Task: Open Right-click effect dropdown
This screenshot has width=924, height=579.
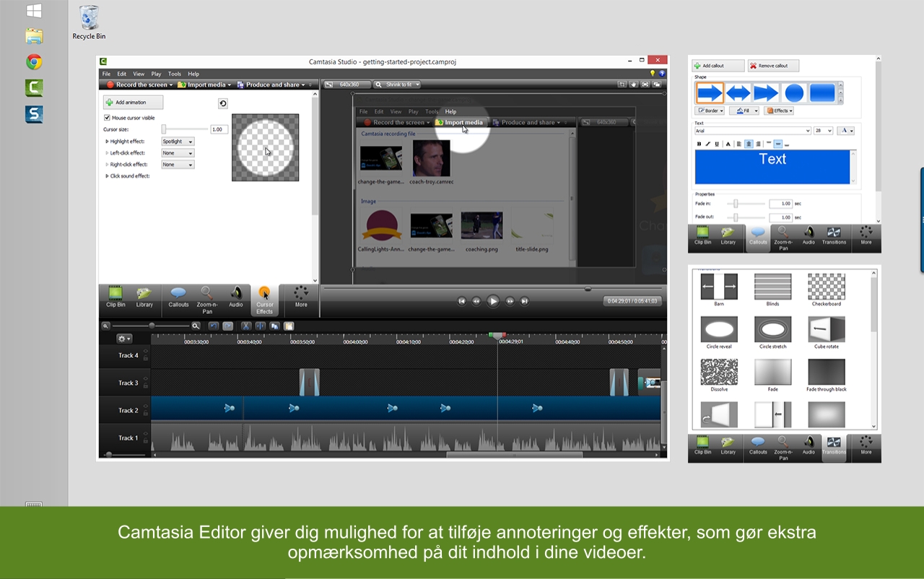Action: click(x=178, y=165)
